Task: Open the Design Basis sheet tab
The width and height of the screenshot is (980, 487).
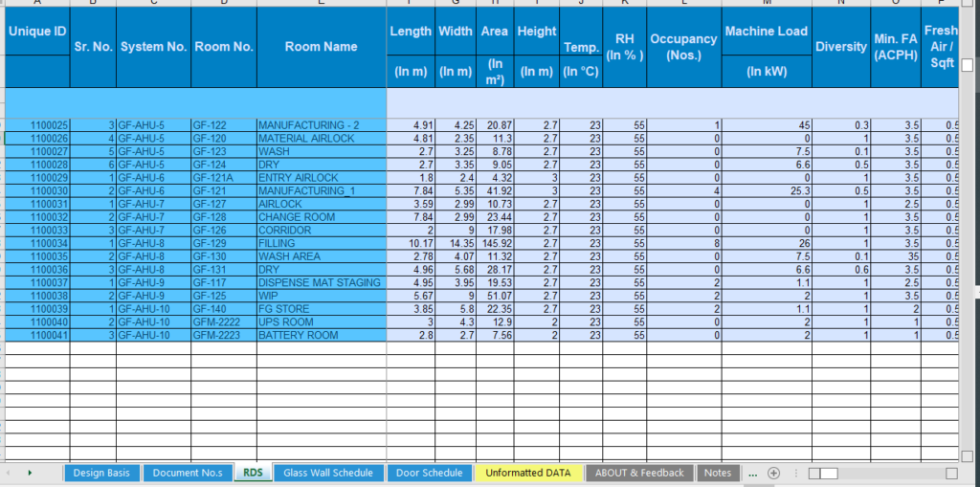Action: pos(102,473)
